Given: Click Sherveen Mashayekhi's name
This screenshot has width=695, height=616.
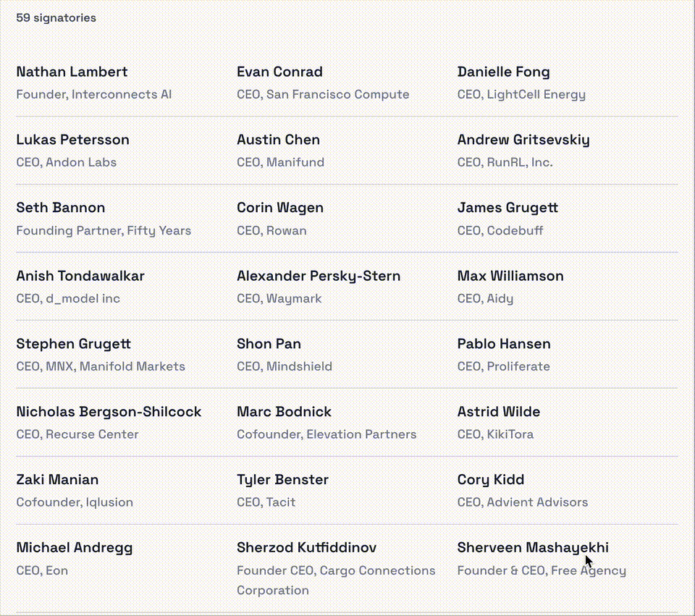Looking at the screenshot, I should [x=532, y=547].
